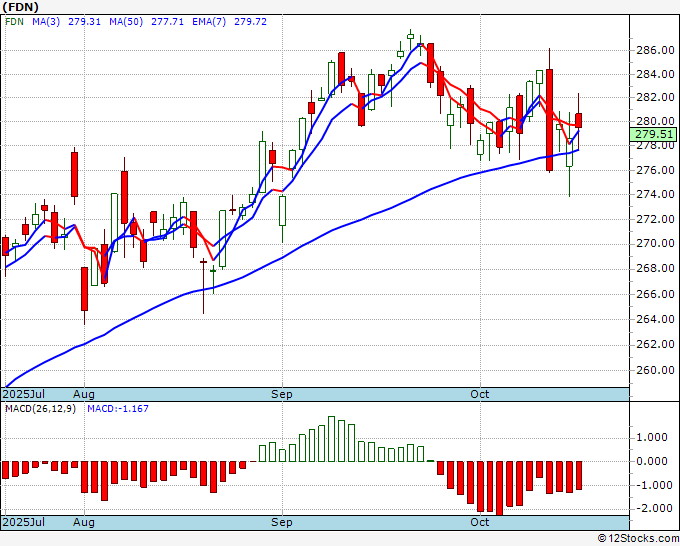
Task: Click the 284.00 price axis label
Action: (x=655, y=74)
